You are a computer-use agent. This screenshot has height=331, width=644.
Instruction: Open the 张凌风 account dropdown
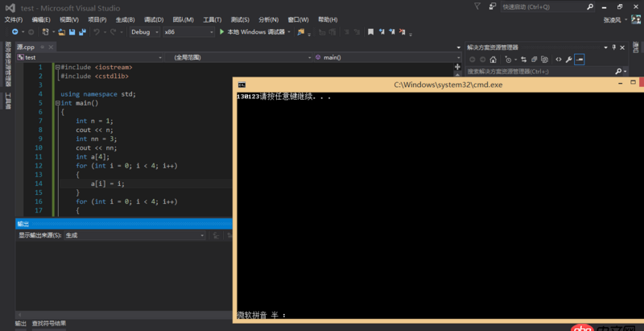pos(615,20)
